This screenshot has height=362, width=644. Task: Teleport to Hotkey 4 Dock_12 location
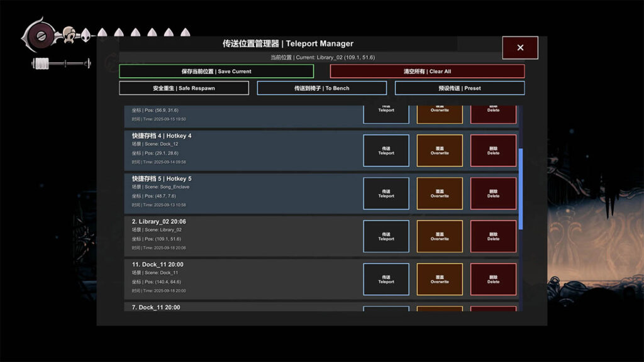tap(386, 151)
